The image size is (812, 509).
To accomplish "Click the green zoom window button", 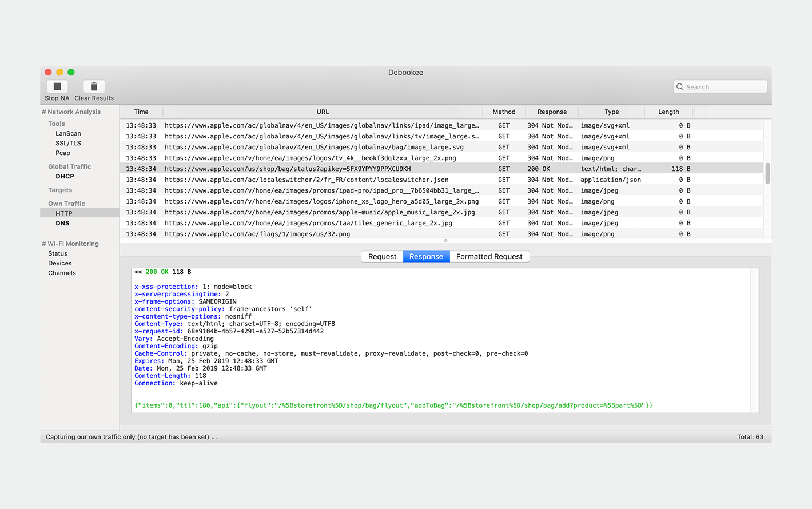I will click(71, 72).
